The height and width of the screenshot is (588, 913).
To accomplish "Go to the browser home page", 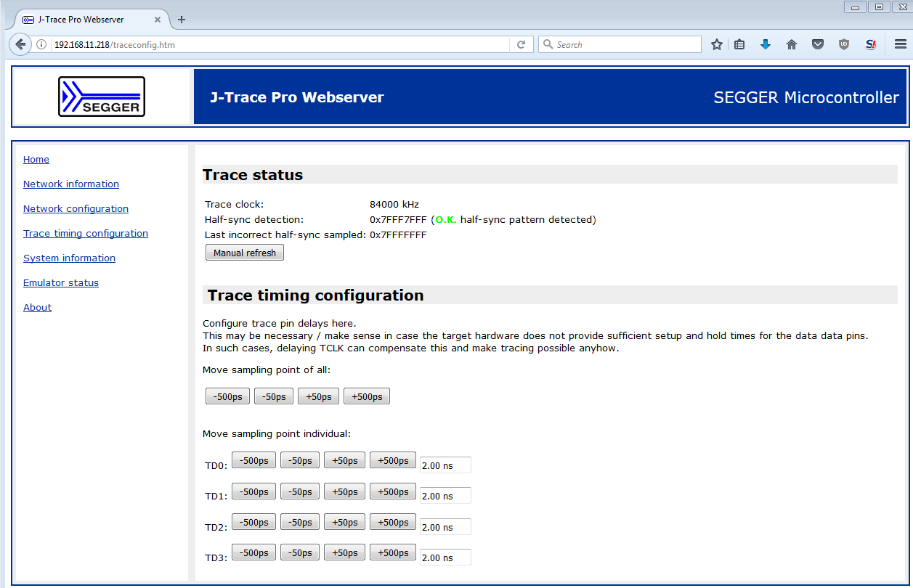I will click(x=792, y=44).
